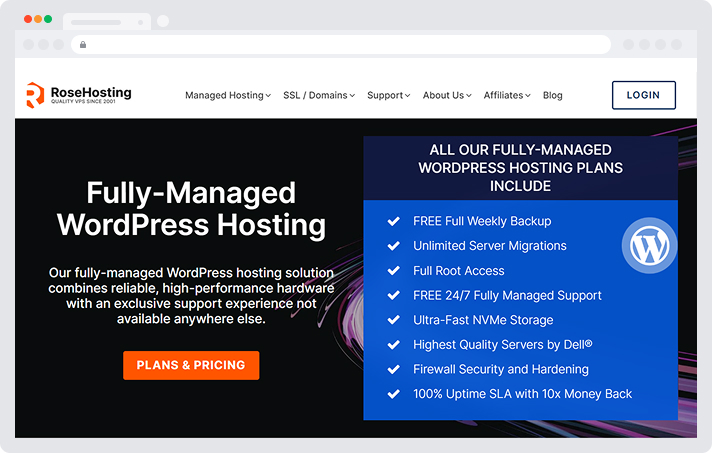Click the LOGIN button

tap(643, 95)
